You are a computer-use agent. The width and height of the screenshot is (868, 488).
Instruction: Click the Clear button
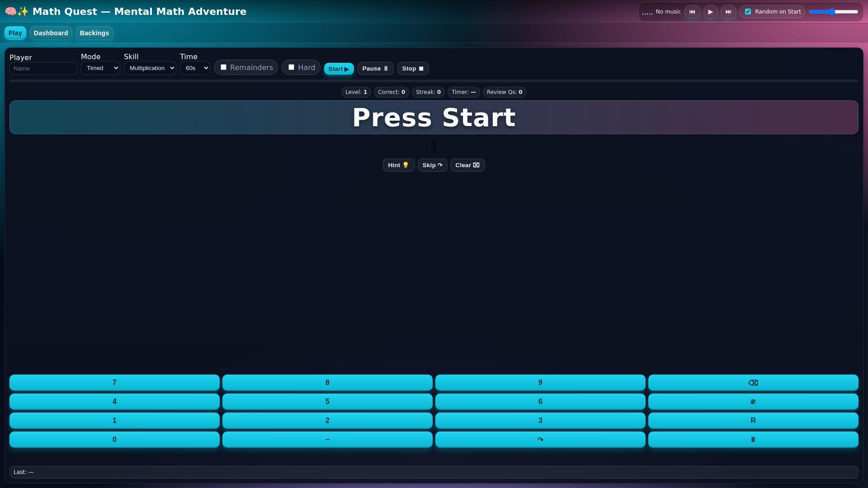coord(467,165)
